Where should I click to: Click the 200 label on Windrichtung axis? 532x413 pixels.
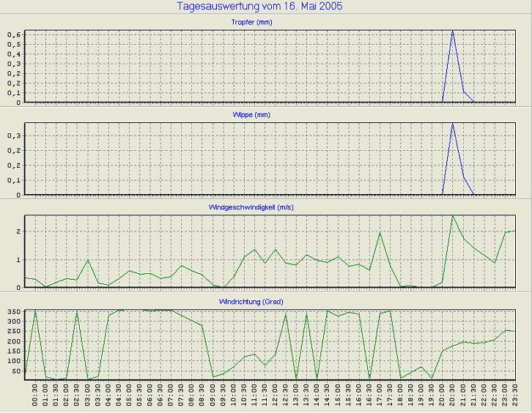pyautogui.click(x=12, y=342)
